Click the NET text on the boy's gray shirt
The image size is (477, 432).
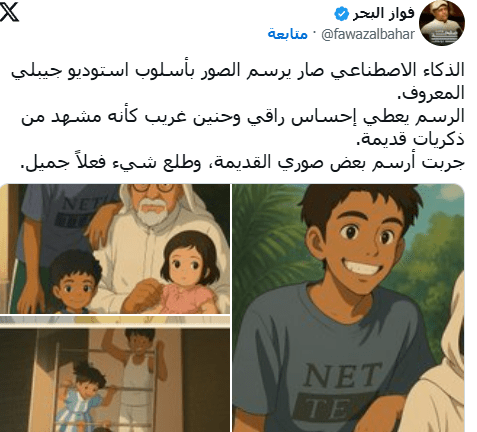342,377
